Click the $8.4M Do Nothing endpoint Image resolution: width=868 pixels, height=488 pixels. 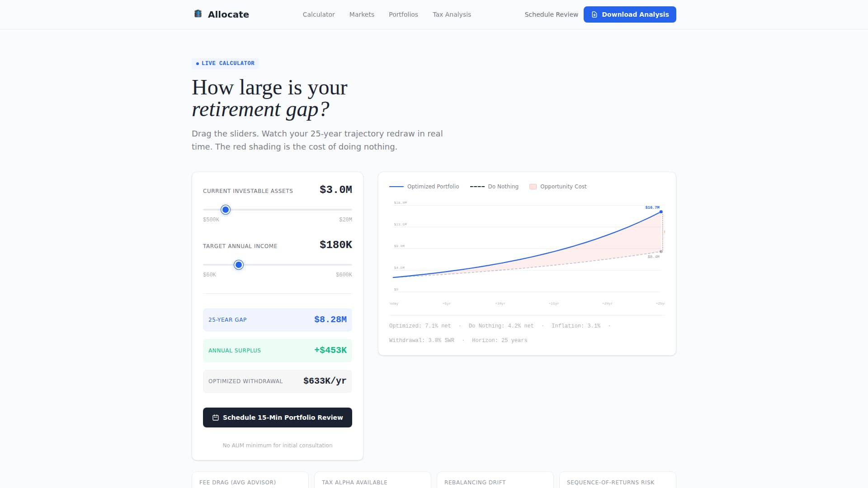point(661,252)
